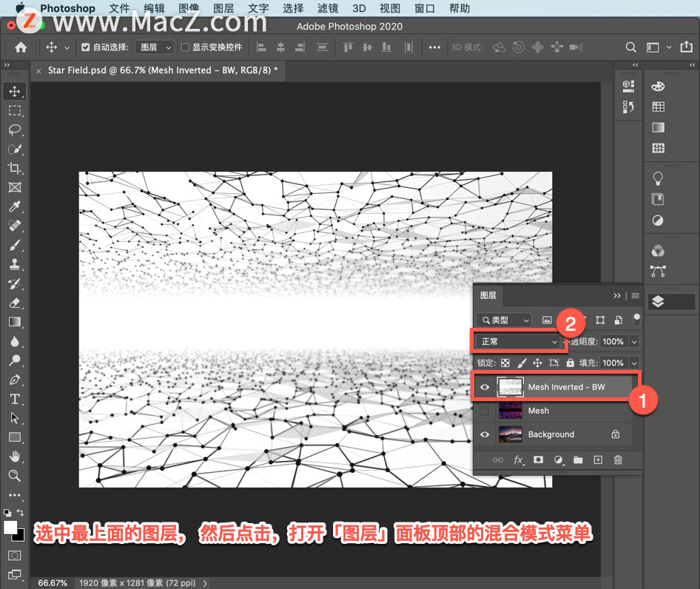Choose the Zoom tool in the toolbar
Screen dimensions: 700x589
click(14, 475)
